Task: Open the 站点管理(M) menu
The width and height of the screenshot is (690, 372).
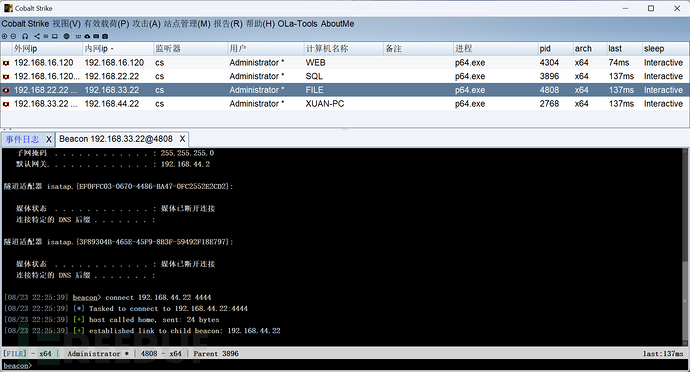Action: [187, 24]
